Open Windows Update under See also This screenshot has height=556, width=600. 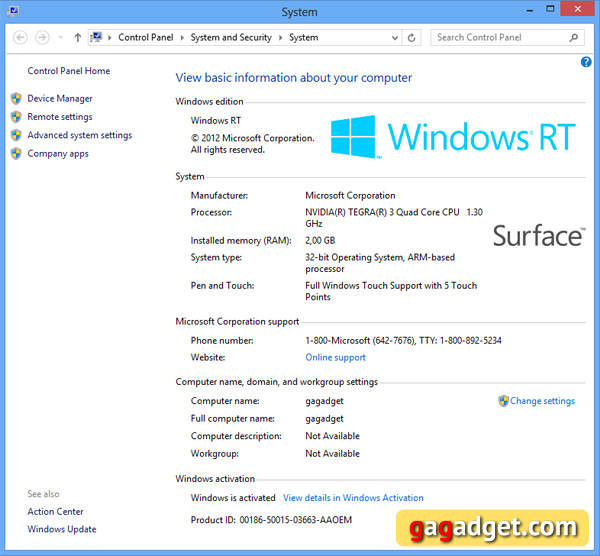click(62, 529)
